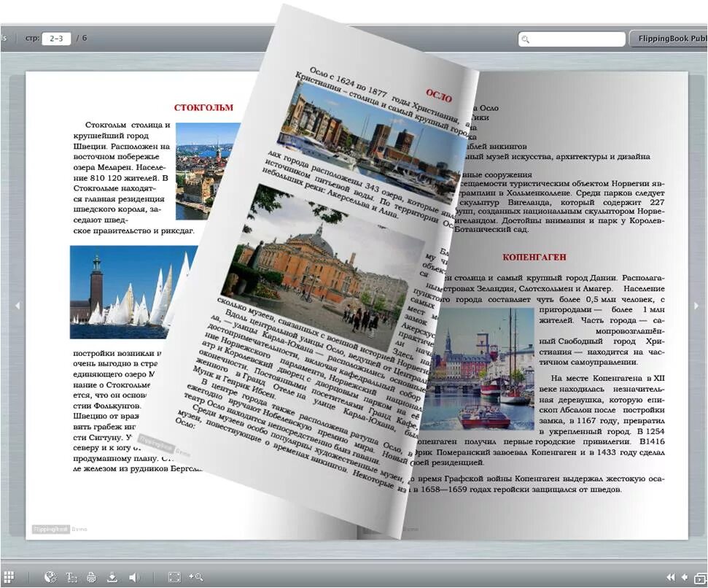Screen dimensions: 708x588
Task: Switch to fullscreen mode
Action: pyautogui.click(x=174, y=577)
